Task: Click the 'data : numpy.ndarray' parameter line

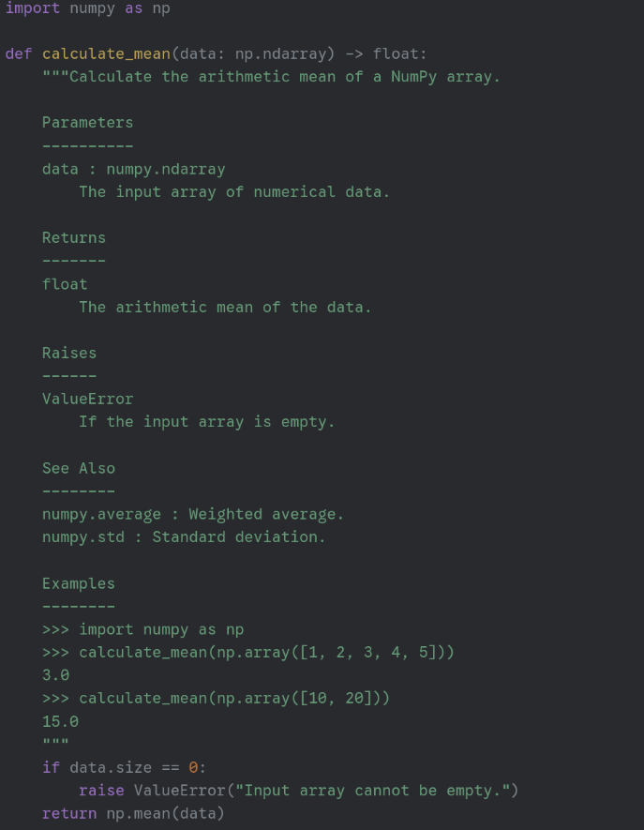Action: point(133,169)
